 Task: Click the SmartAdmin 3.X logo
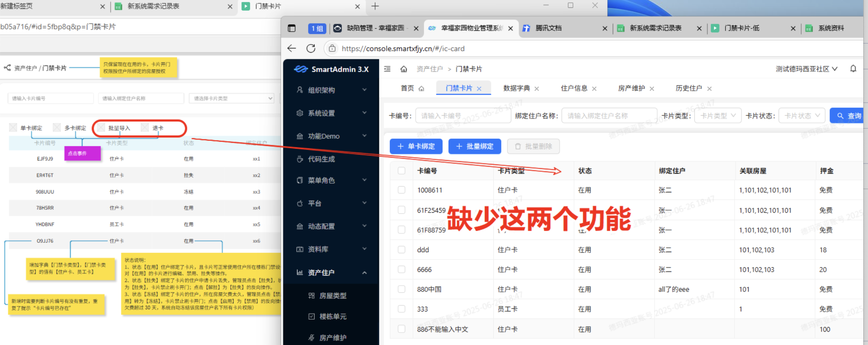331,69
